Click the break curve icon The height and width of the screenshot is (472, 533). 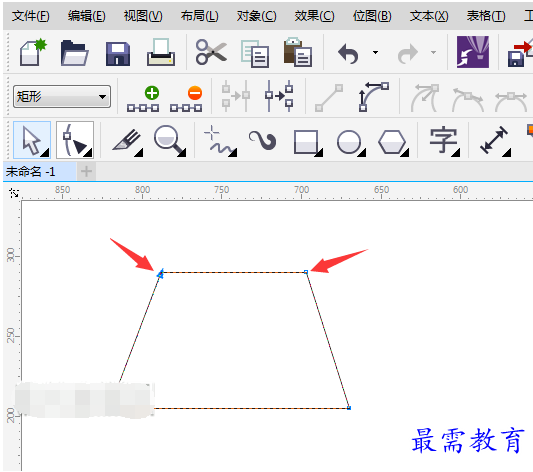[x=279, y=96]
